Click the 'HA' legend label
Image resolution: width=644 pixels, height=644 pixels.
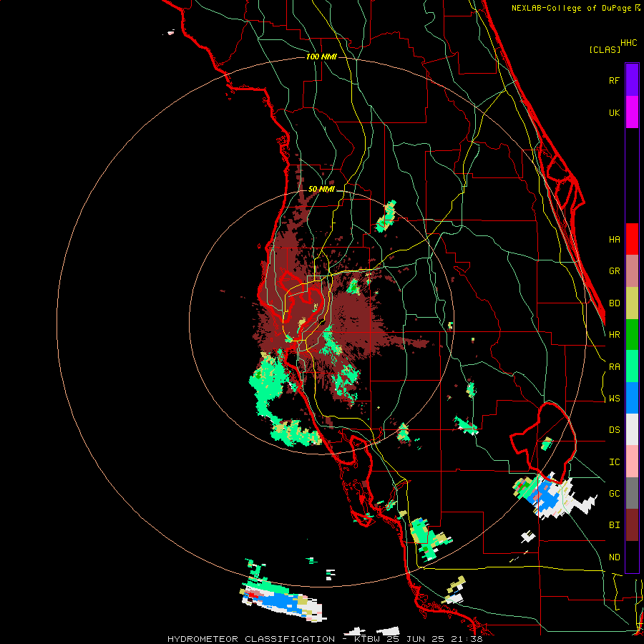[614, 240]
